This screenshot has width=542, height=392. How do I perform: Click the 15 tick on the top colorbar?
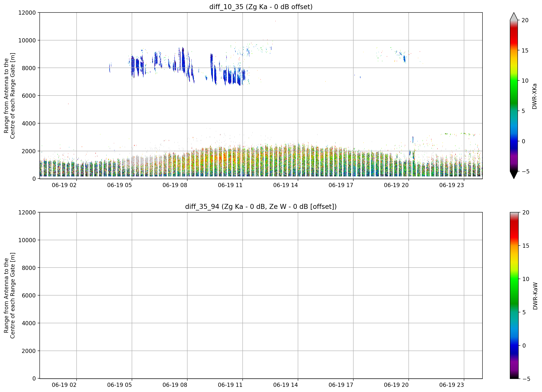(525, 51)
